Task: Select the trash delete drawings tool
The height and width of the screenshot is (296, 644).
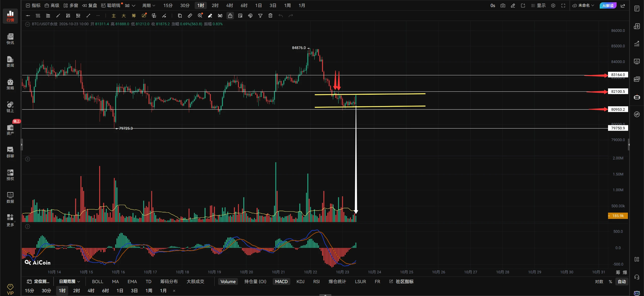Action: pos(270,16)
